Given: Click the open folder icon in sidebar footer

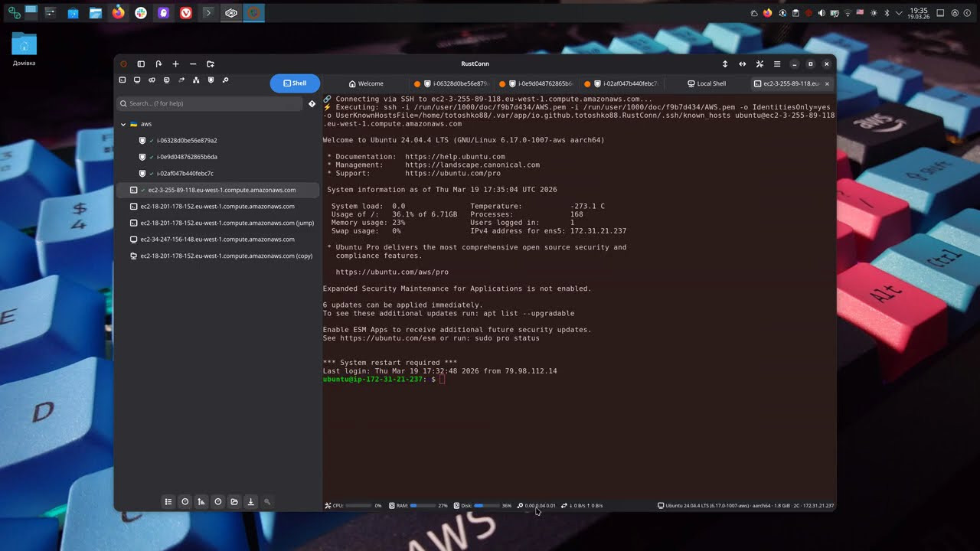Looking at the screenshot, I should [x=234, y=502].
